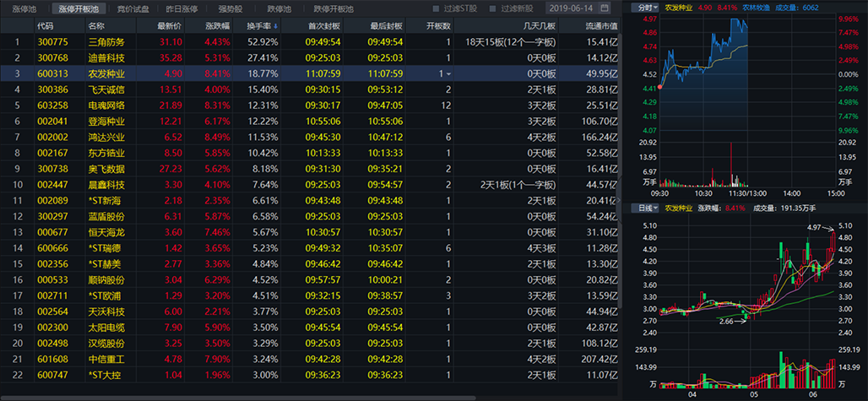The width and height of the screenshot is (868, 401).
Task: Select the 奥飞数据 stock row
Action: coord(309,169)
